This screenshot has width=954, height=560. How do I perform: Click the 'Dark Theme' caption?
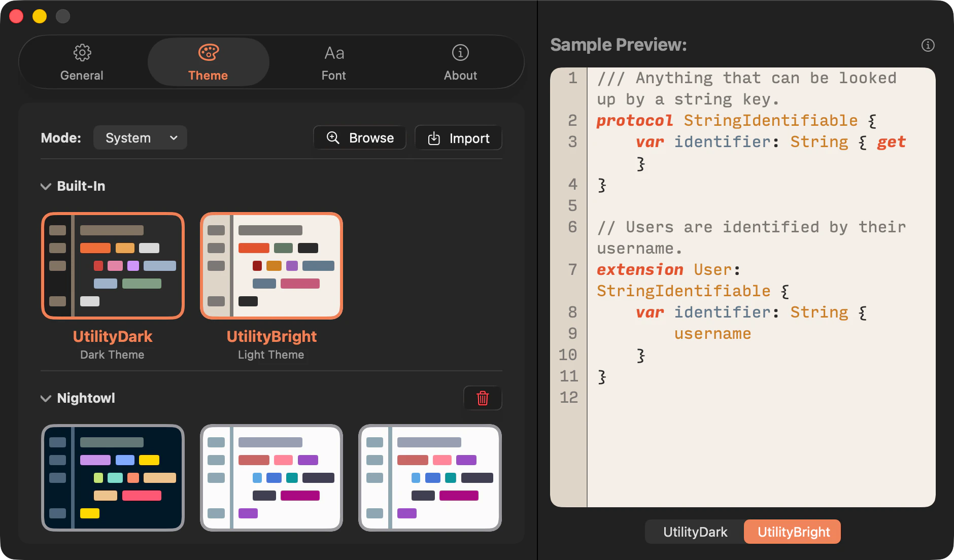[112, 355]
